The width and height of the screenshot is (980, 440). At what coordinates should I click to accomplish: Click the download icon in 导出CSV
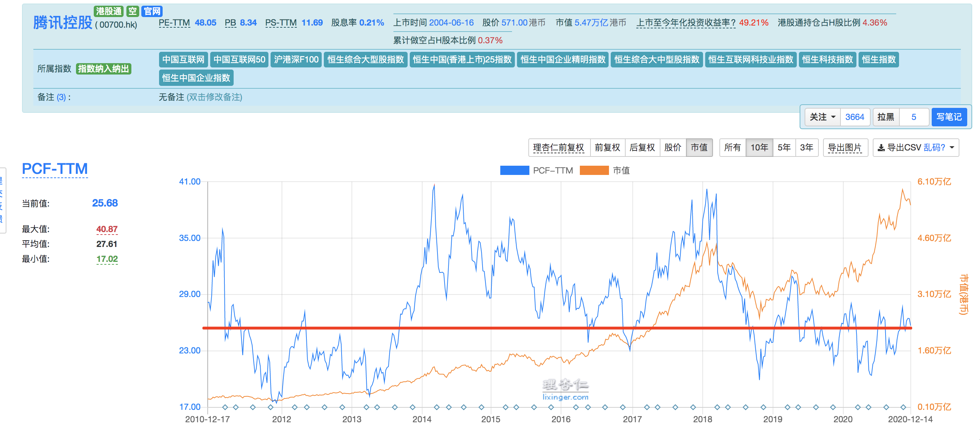point(881,148)
